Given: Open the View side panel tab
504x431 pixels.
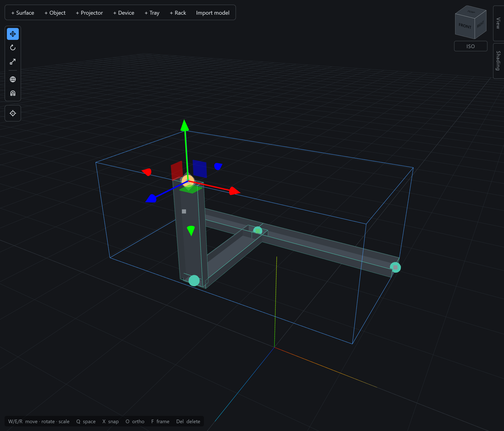Looking at the screenshot, I should point(499,23).
